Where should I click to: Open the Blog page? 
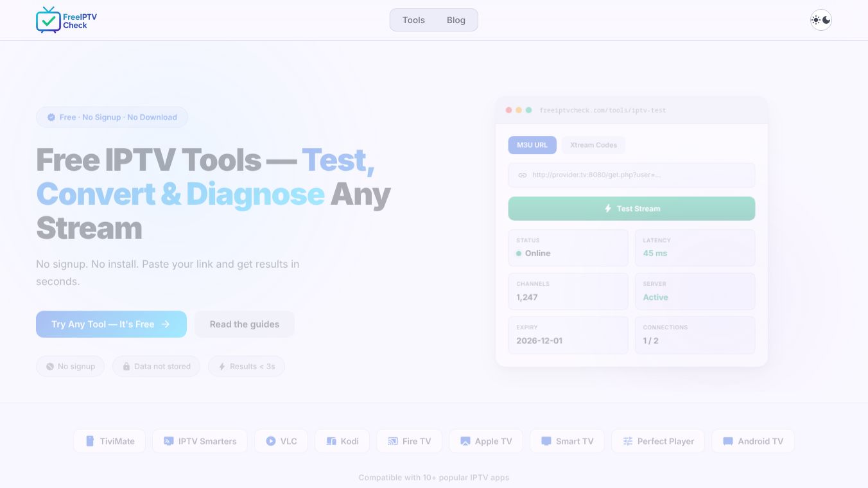click(456, 20)
